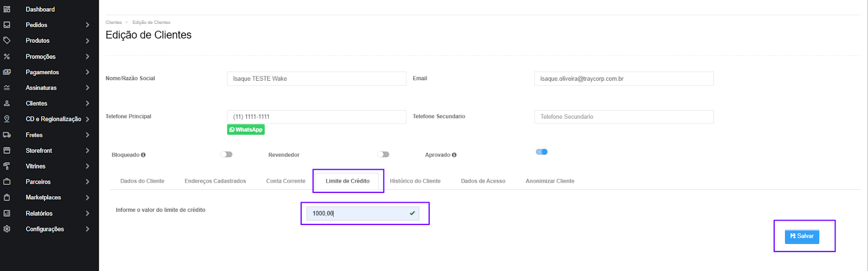Click the Produtos tag icon
The height and width of the screenshot is (271, 868).
coord(7,41)
